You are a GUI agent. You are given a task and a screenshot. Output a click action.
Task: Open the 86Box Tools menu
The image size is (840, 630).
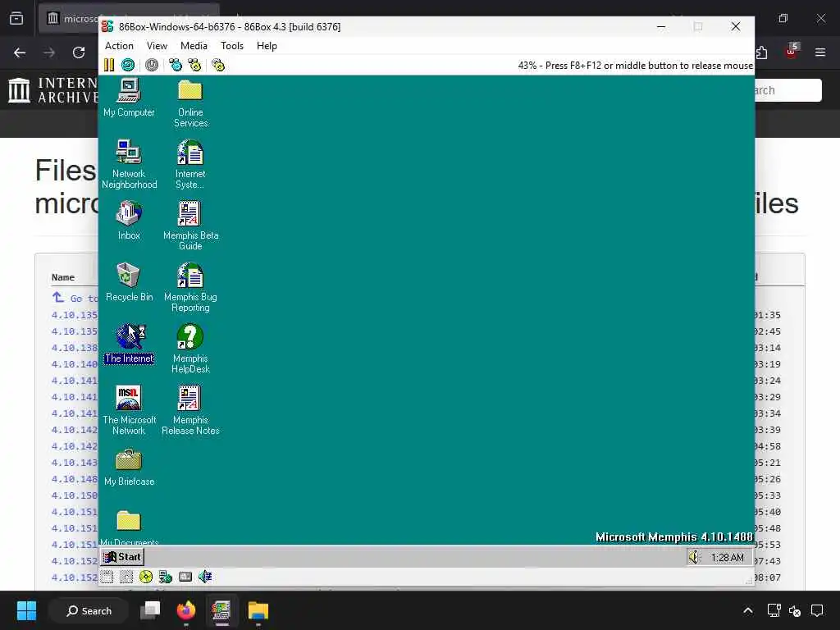(232, 46)
